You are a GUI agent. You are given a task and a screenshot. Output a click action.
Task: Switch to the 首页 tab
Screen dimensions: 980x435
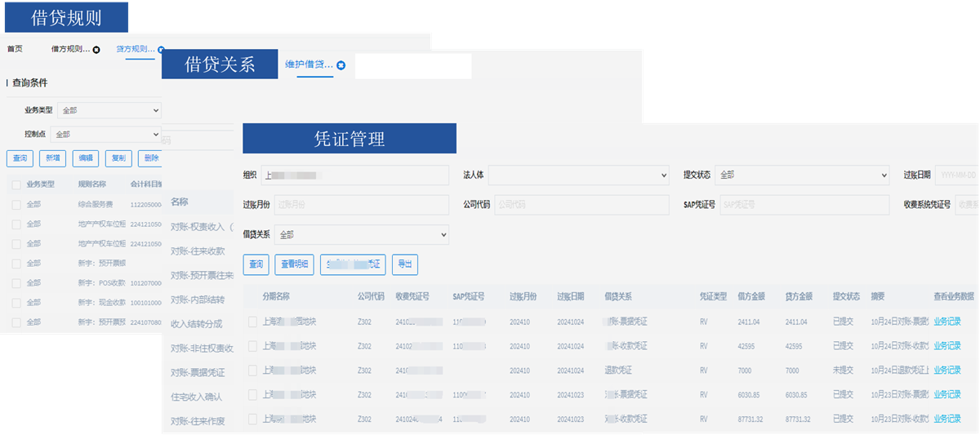[x=15, y=49]
